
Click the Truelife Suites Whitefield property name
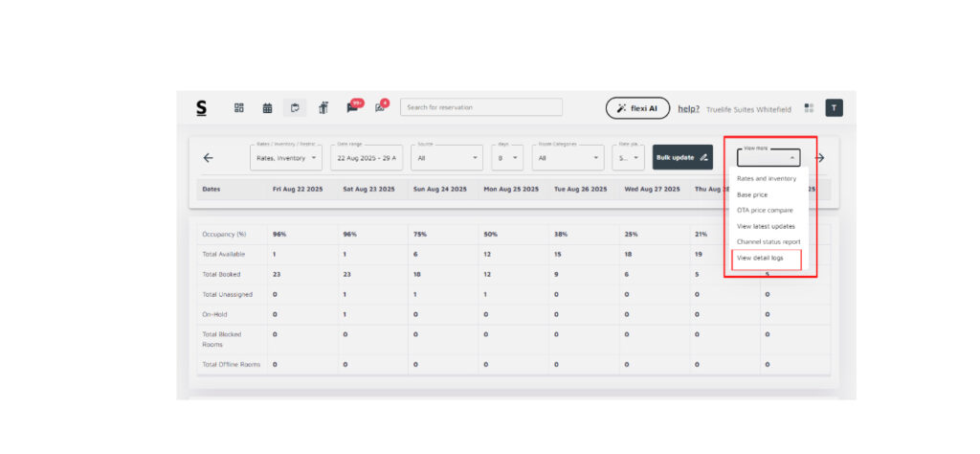click(748, 109)
